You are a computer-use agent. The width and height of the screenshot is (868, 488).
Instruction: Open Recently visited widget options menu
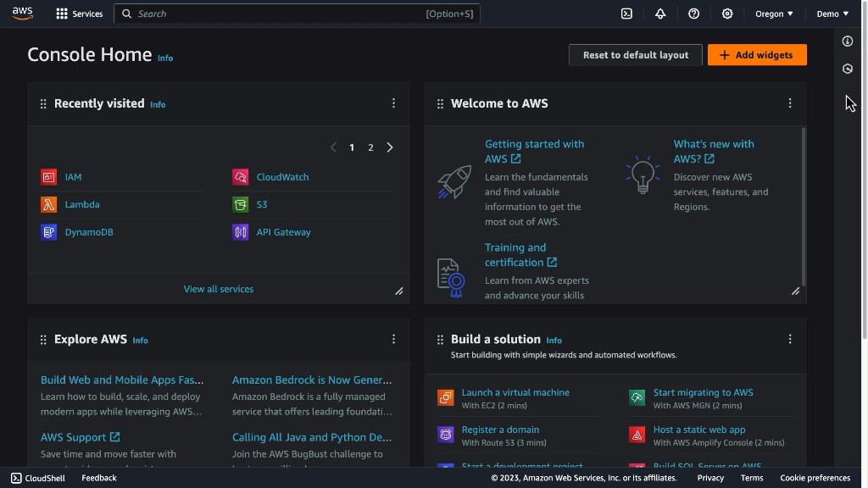[x=393, y=103]
